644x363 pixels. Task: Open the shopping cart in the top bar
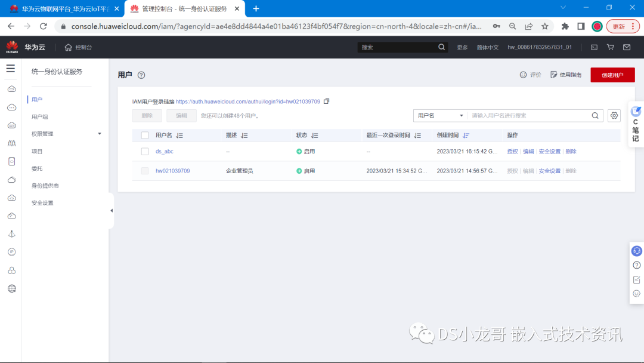(x=610, y=47)
